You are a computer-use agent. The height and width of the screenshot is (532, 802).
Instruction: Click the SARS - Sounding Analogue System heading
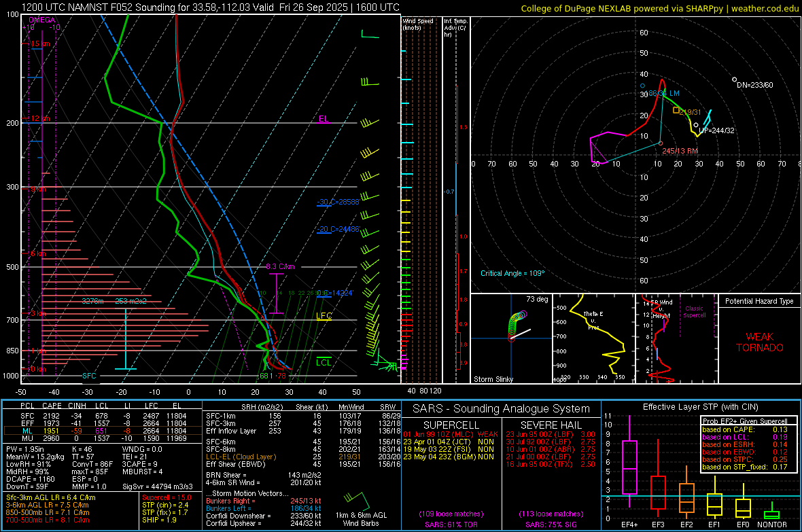502,409
